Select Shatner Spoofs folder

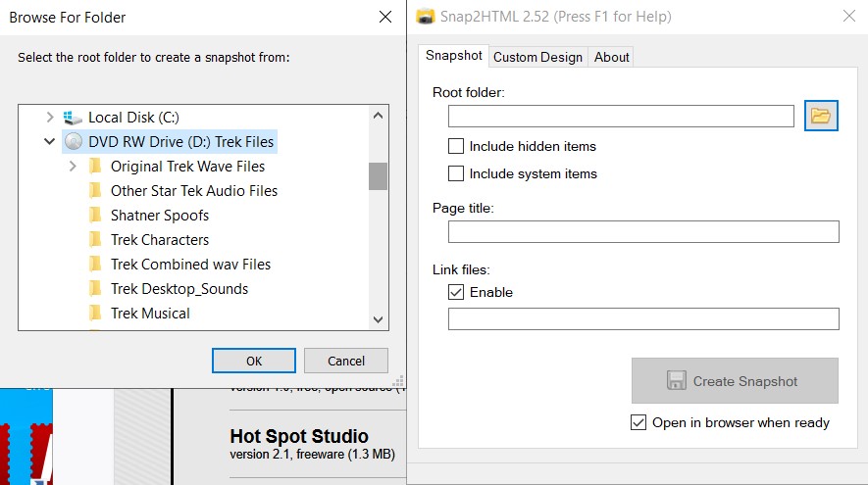tap(160, 216)
